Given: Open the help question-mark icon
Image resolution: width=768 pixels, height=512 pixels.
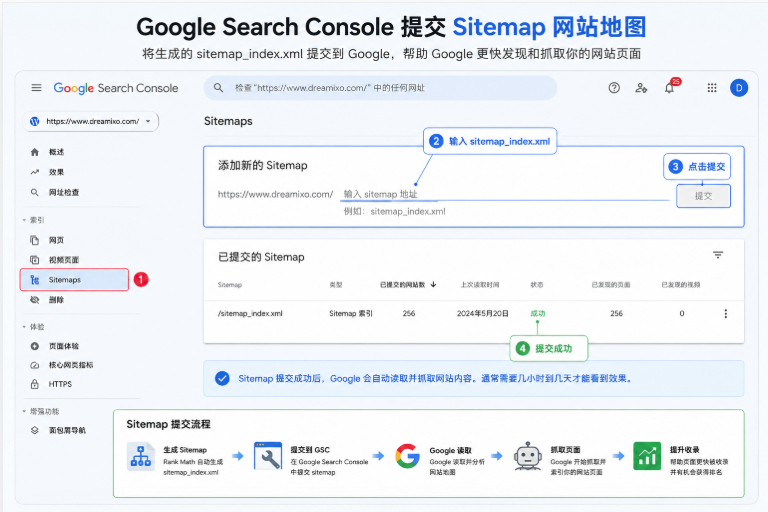Looking at the screenshot, I should pos(614,88).
